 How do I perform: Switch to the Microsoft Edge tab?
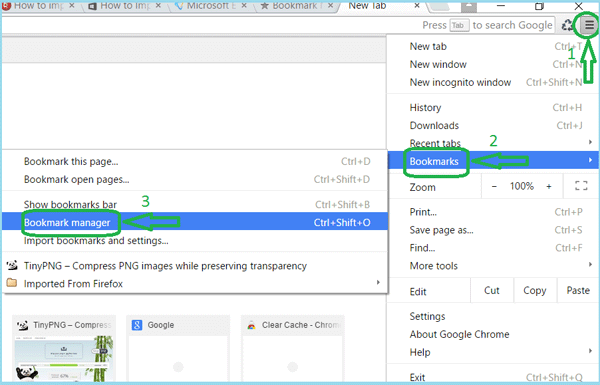[x=209, y=6]
